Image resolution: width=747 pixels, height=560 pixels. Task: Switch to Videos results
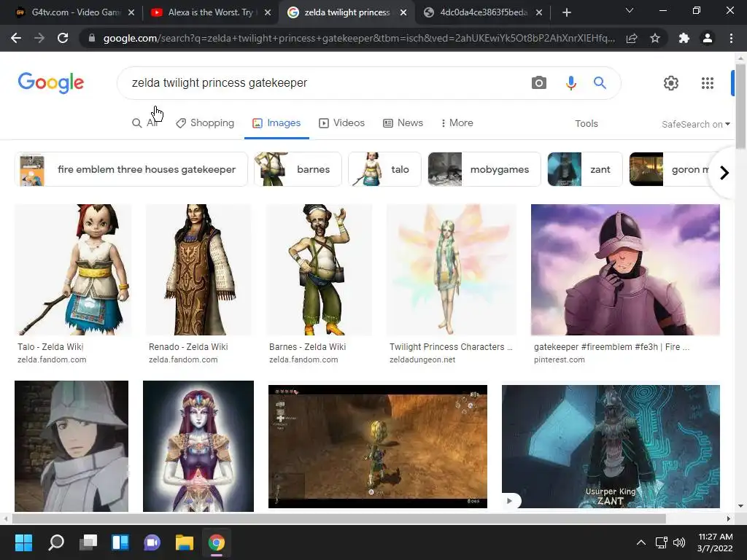tap(341, 122)
